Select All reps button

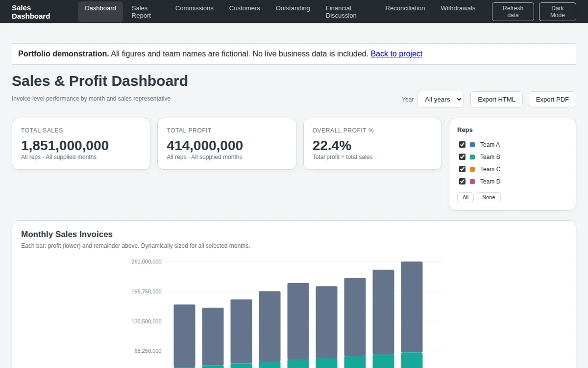465,197
